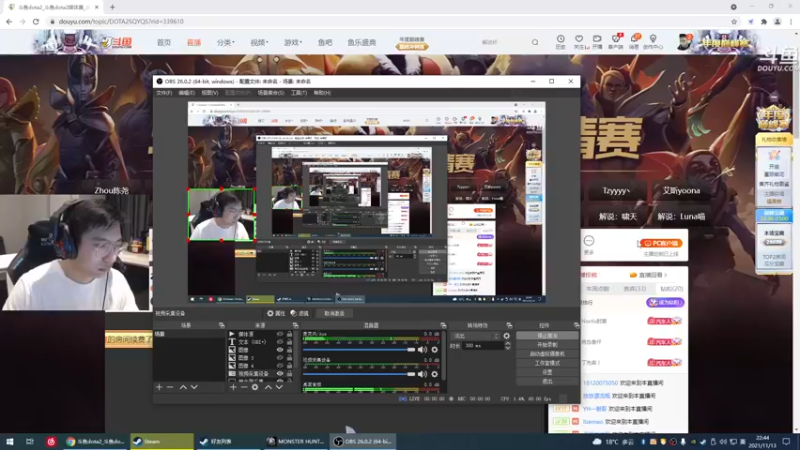Move source up with arrow icon

coord(268,387)
